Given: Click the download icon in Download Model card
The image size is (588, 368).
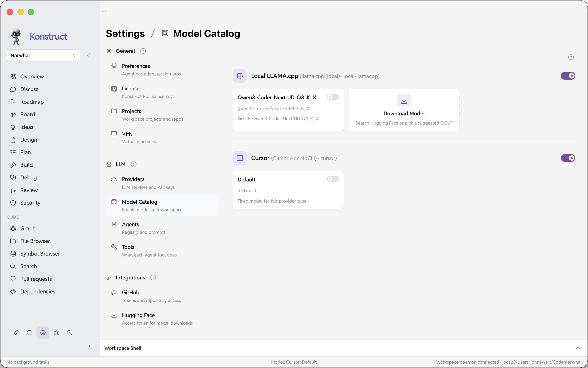Looking at the screenshot, I should tap(404, 100).
